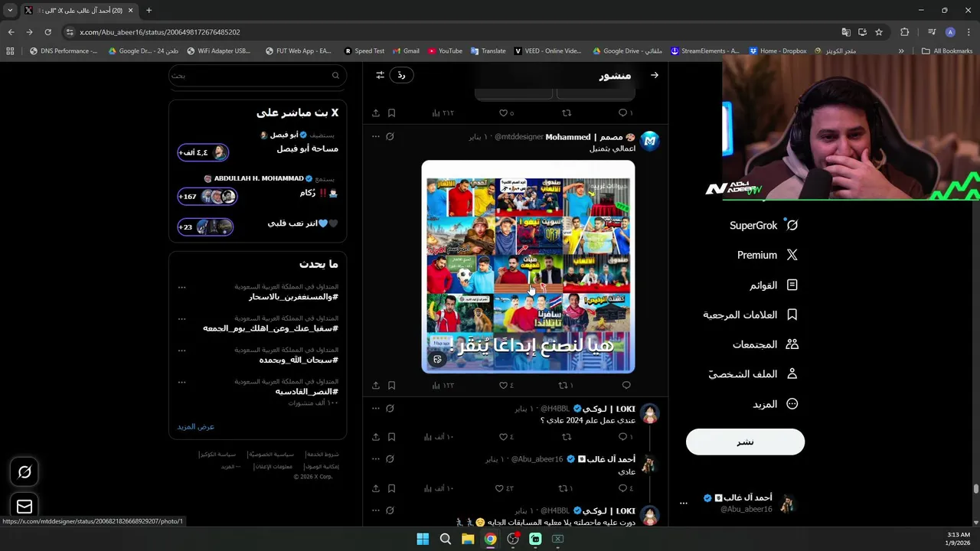This screenshot has height=551, width=980.
Task: Open the floating messages envelope button
Action: (24, 507)
